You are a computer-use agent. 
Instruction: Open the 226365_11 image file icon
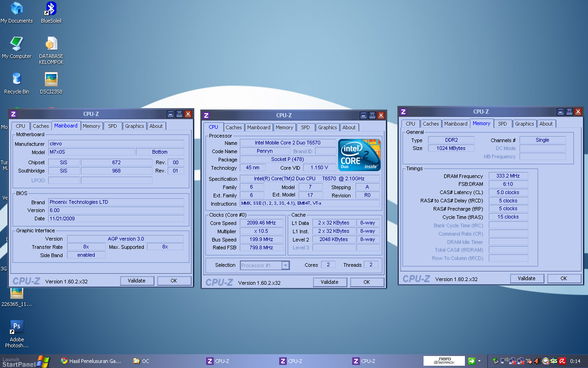[17, 297]
